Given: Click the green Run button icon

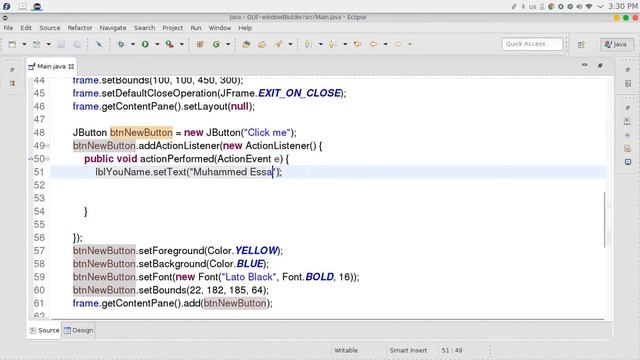Looking at the screenshot, I should click(x=145, y=44).
